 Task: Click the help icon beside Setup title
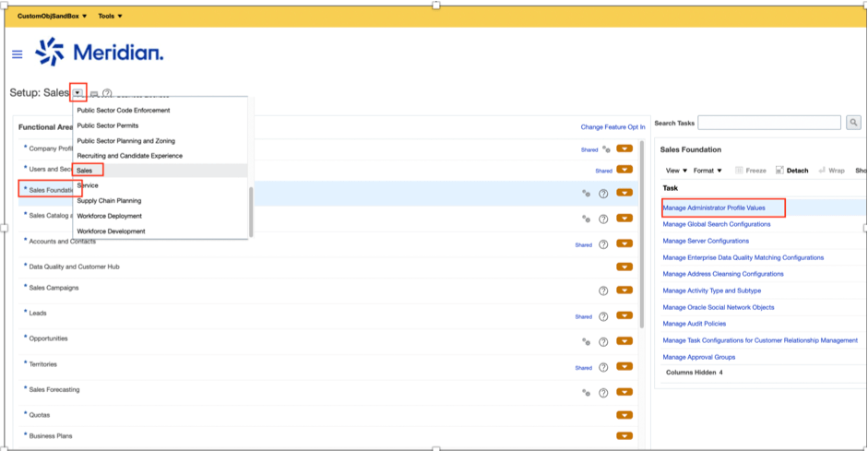(x=107, y=93)
